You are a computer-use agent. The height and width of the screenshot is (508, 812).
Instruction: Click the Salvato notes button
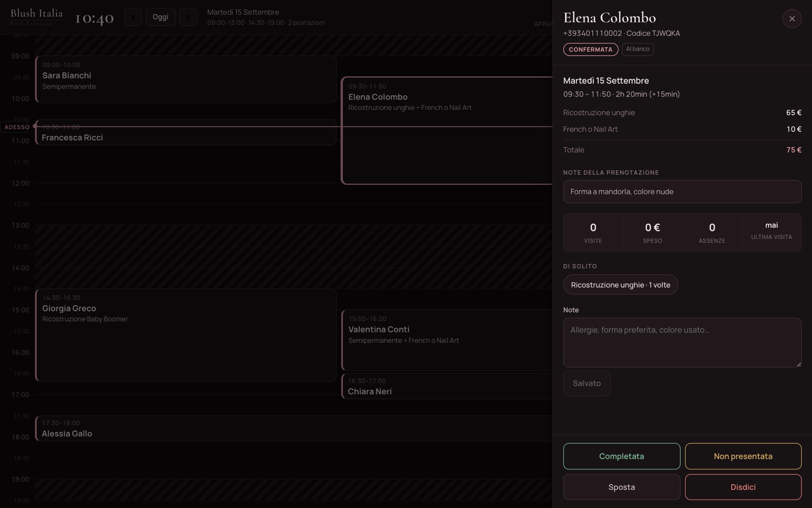[x=587, y=383]
